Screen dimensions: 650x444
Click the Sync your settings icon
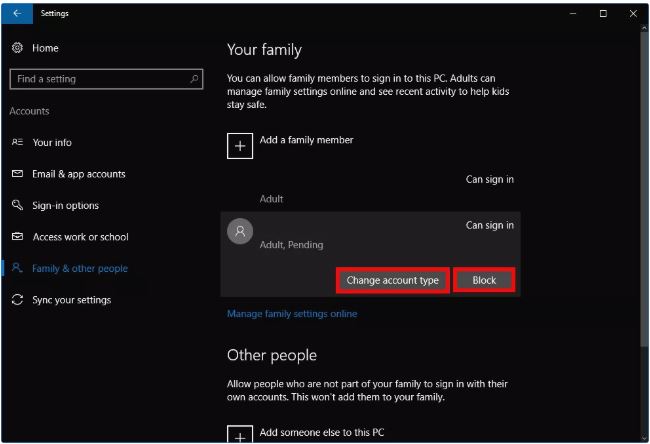coord(17,300)
